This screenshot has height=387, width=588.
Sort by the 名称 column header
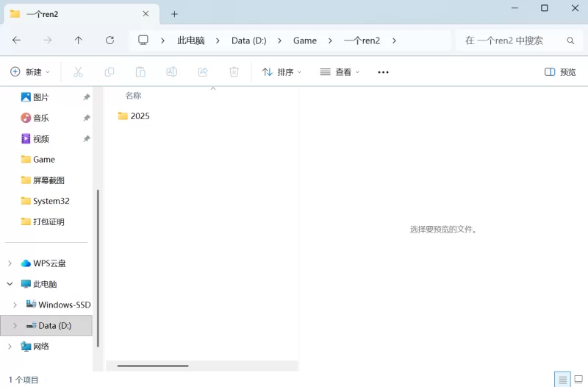tap(133, 96)
